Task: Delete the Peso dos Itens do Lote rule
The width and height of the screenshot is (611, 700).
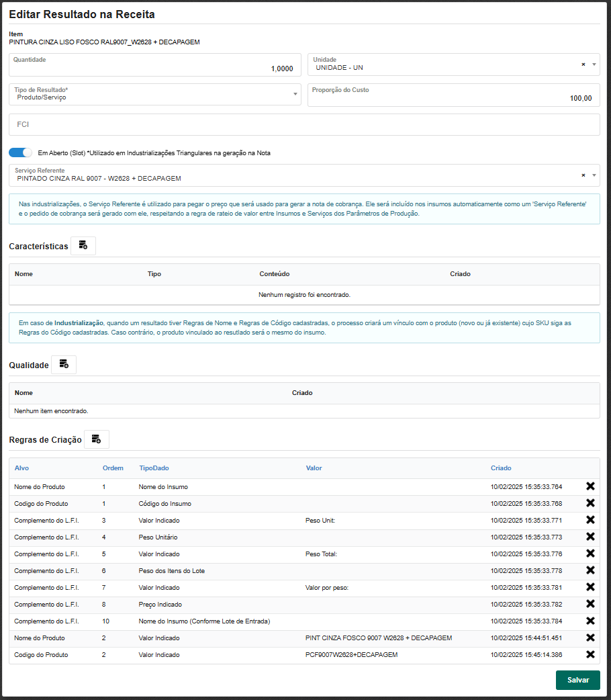Action: (590, 570)
